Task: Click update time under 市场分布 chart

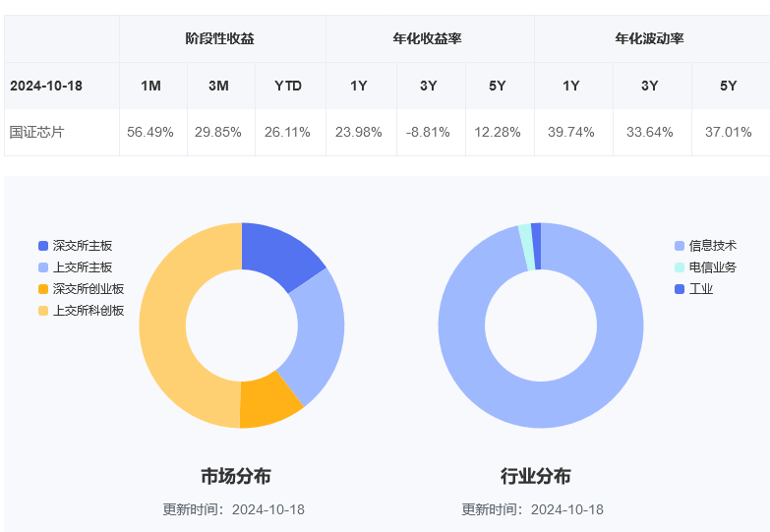Action: [x=234, y=509]
